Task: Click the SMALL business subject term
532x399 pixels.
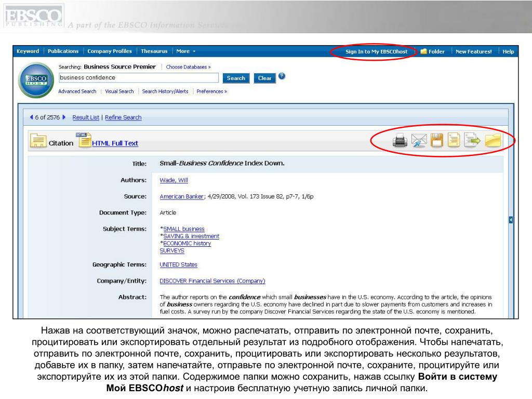Action: pyautogui.click(x=184, y=229)
